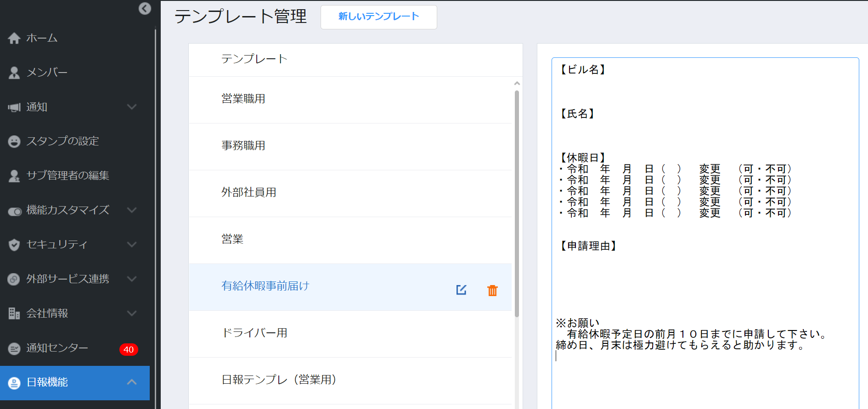Click the 通知 megaphone icon
This screenshot has height=409, width=868.
14,107
